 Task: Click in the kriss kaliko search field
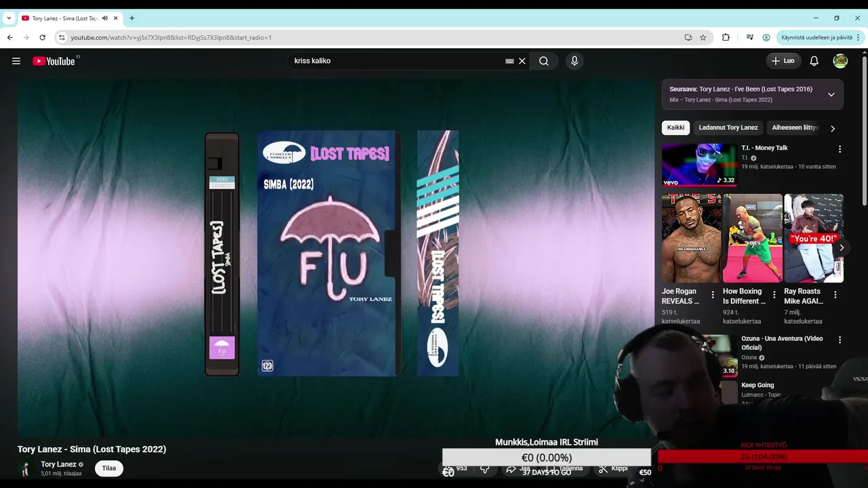point(397,61)
